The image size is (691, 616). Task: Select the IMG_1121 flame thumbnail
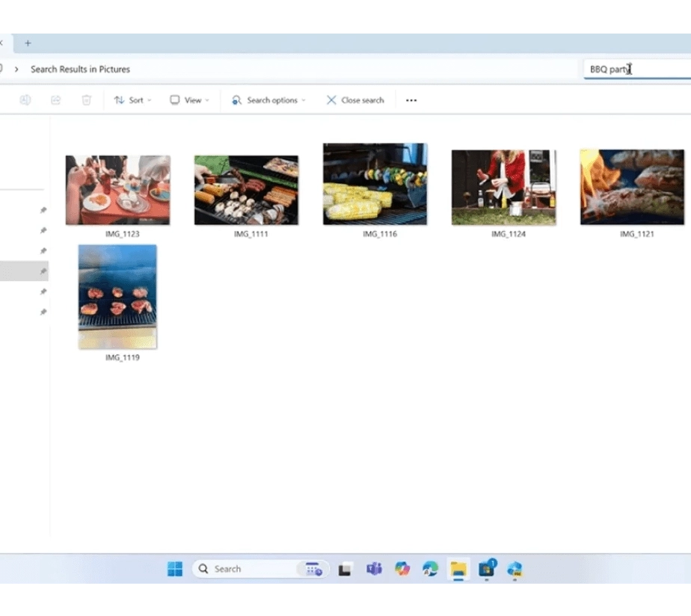coord(633,188)
